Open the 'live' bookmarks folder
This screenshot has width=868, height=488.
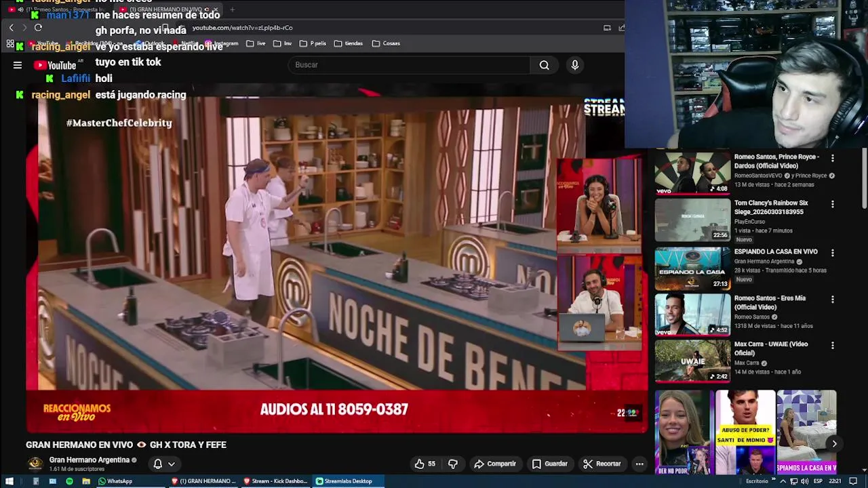[256, 43]
